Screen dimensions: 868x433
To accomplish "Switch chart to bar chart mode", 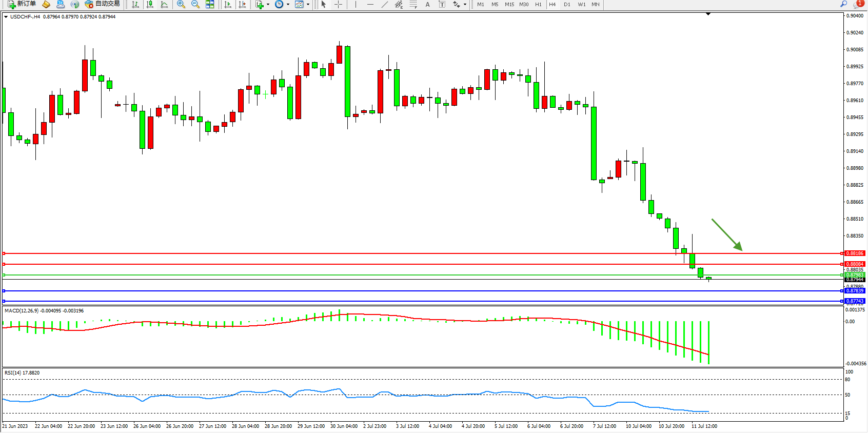I will [x=135, y=4].
